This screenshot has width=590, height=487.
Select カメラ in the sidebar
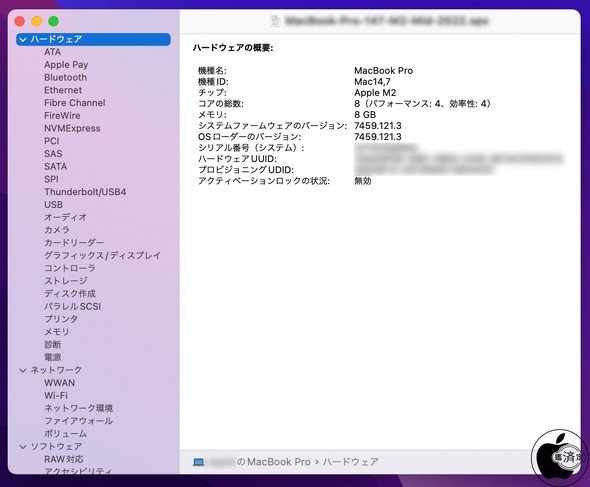(57, 230)
